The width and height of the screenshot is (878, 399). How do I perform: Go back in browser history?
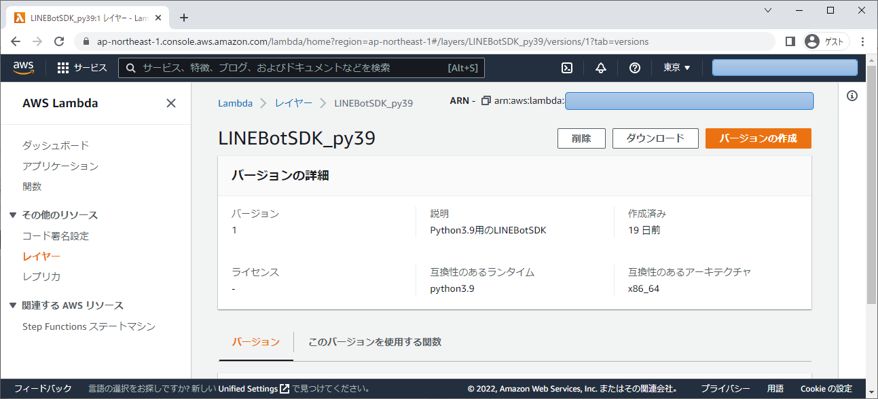pos(16,41)
